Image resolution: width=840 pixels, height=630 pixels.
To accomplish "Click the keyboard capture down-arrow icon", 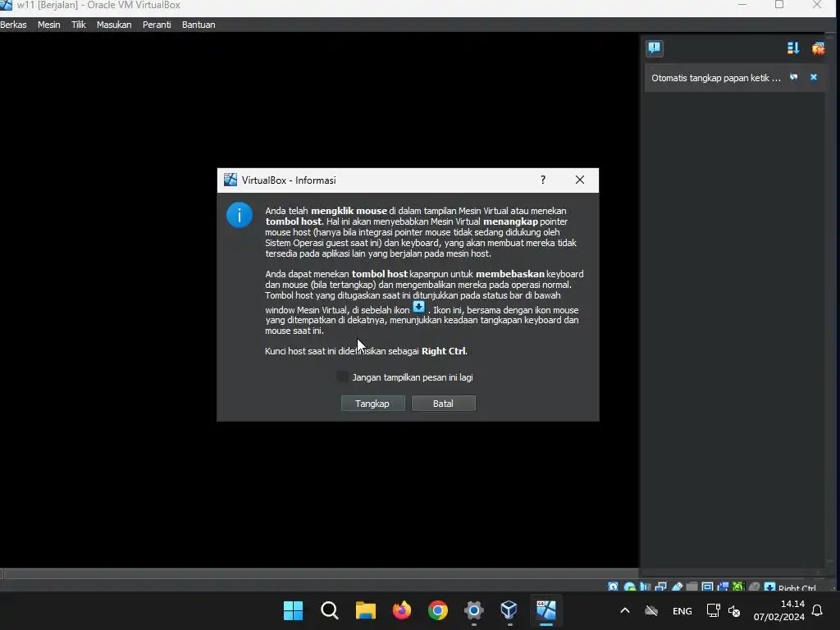I will pos(769,587).
